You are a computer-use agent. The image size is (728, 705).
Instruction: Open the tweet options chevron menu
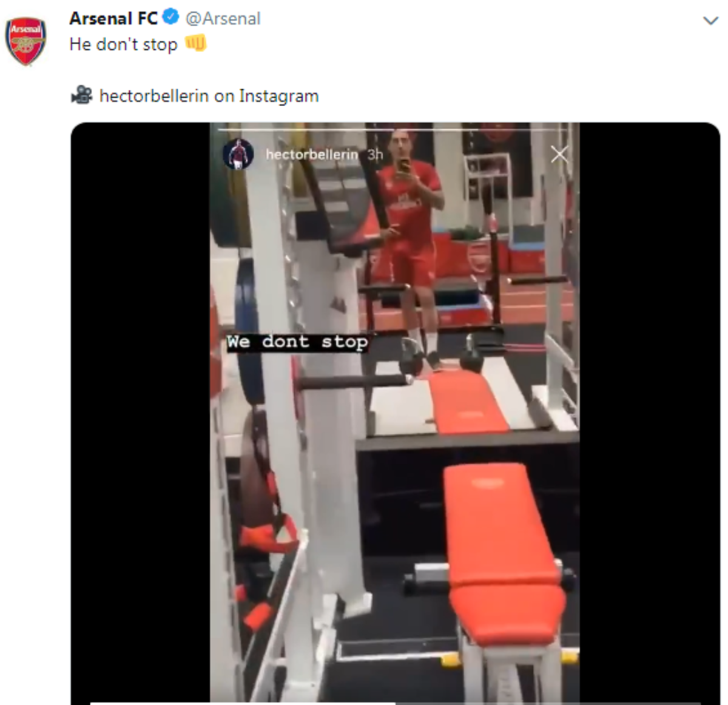(710, 21)
